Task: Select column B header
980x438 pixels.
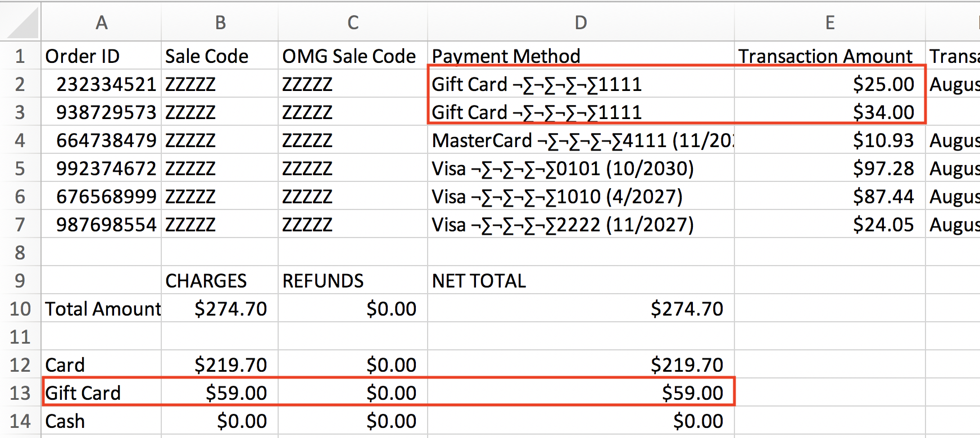Action: point(220,22)
